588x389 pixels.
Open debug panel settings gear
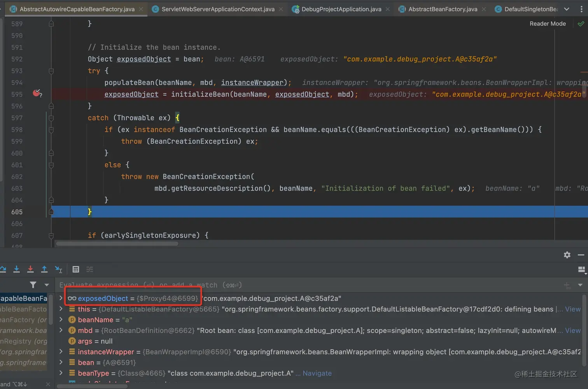tap(567, 255)
